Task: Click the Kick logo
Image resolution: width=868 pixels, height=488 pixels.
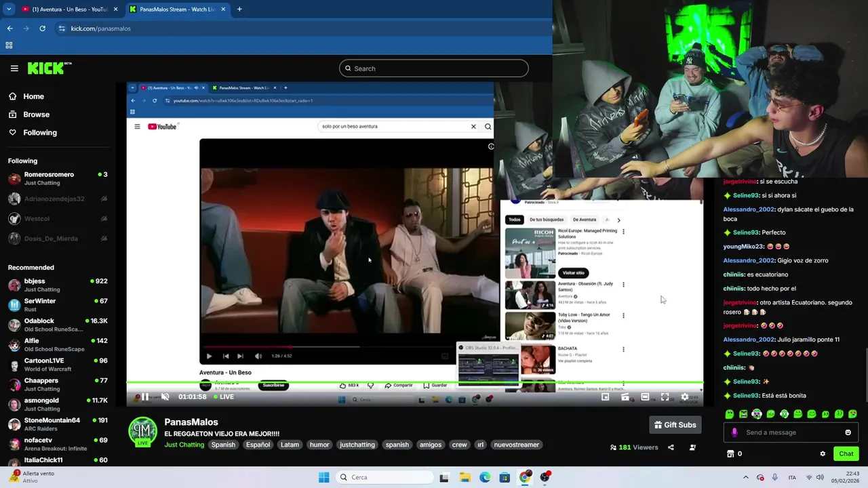Action: pos(50,68)
